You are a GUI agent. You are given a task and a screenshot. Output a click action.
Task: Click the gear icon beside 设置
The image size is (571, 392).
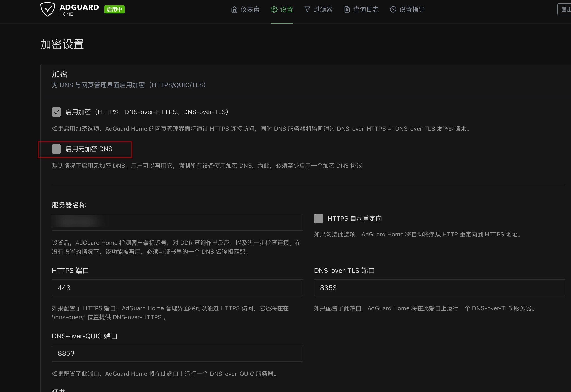click(274, 10)
